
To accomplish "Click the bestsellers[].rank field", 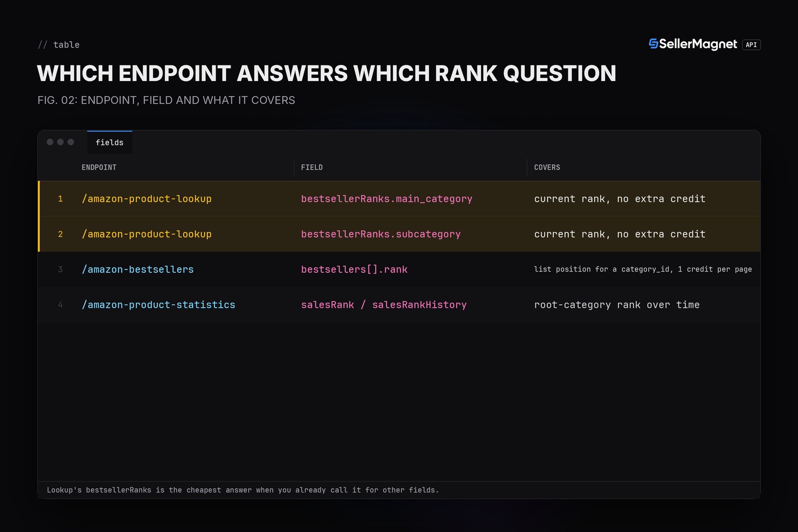I will tap(354, 270).
